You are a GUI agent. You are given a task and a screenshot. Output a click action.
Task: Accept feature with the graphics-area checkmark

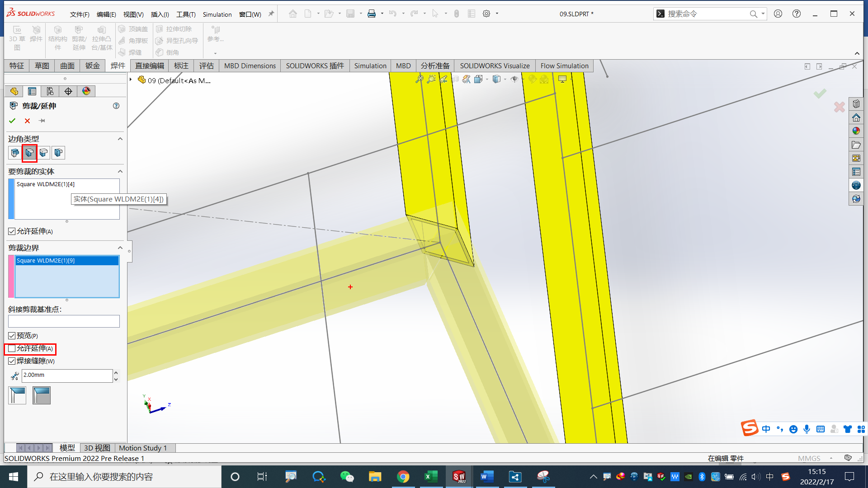pos(820,94)
